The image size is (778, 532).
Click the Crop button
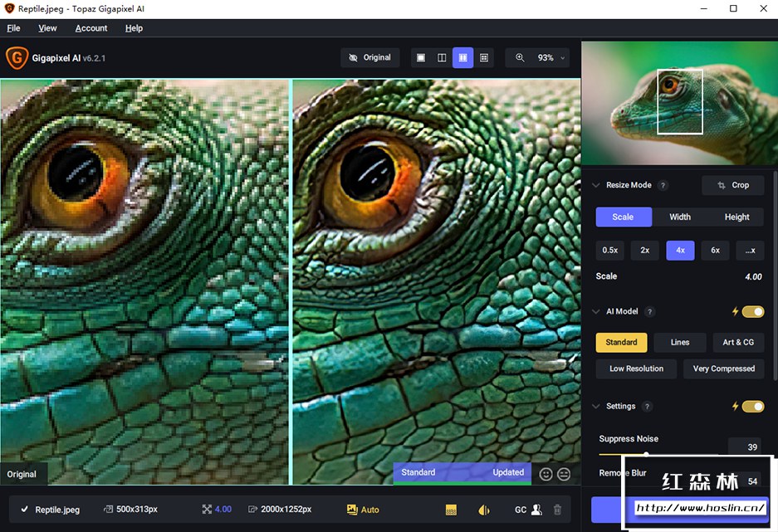(x=733, y=185)
